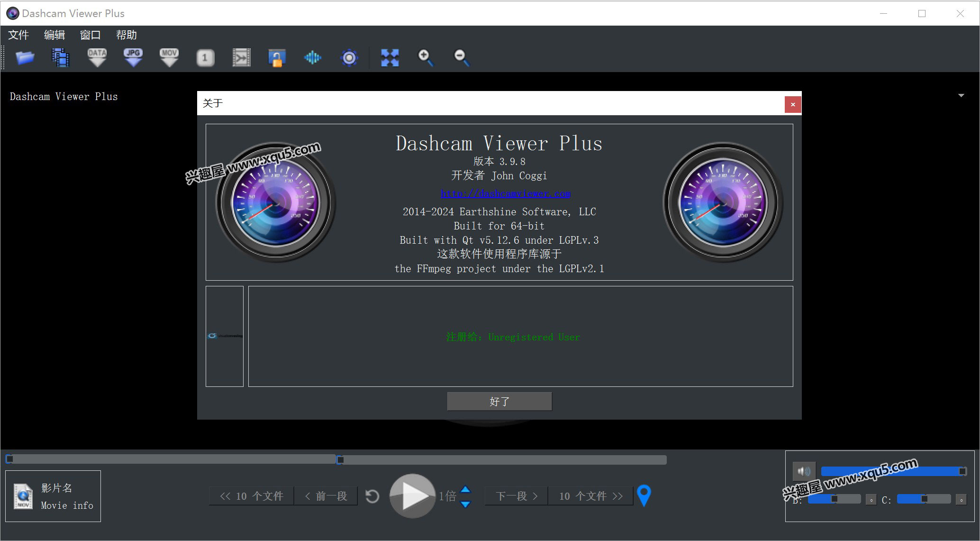This screenshot has height=541, width=980.
Task: Click the small logo thumbnail in About dialog
Action: point(225,336)
